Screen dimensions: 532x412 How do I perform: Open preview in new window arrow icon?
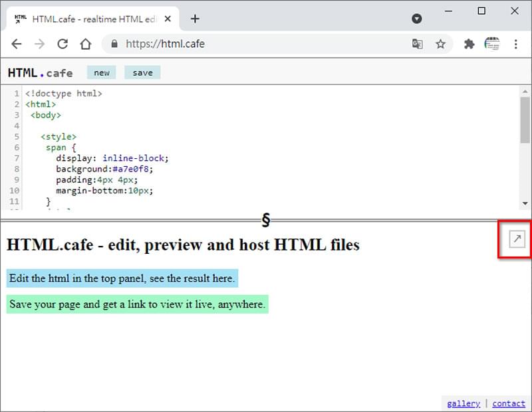click(517, 239)
